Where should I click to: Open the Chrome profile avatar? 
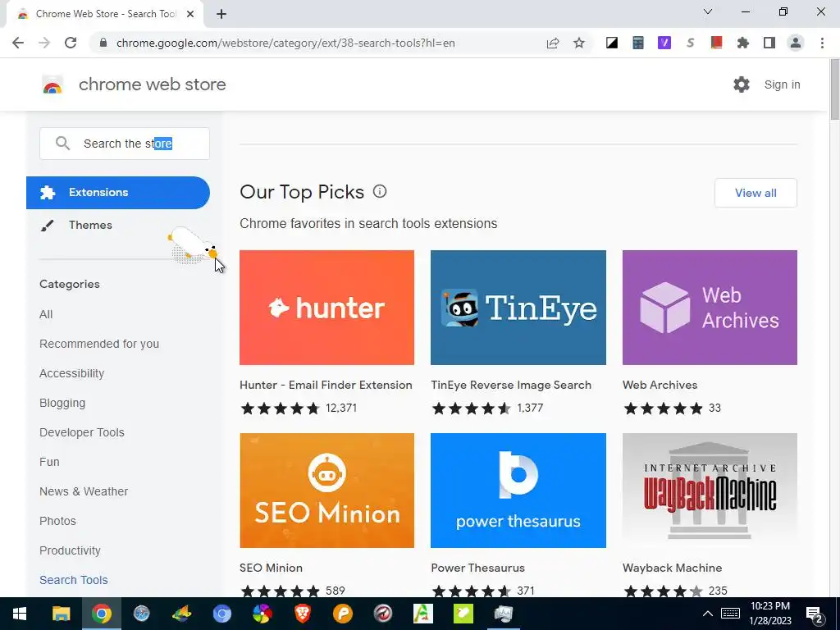796,43
